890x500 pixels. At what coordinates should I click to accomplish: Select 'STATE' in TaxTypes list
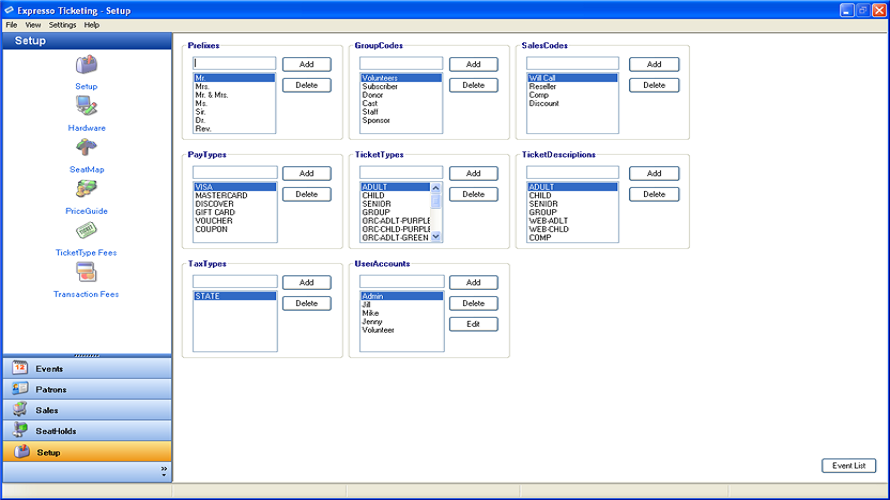[x=234, y=296]
